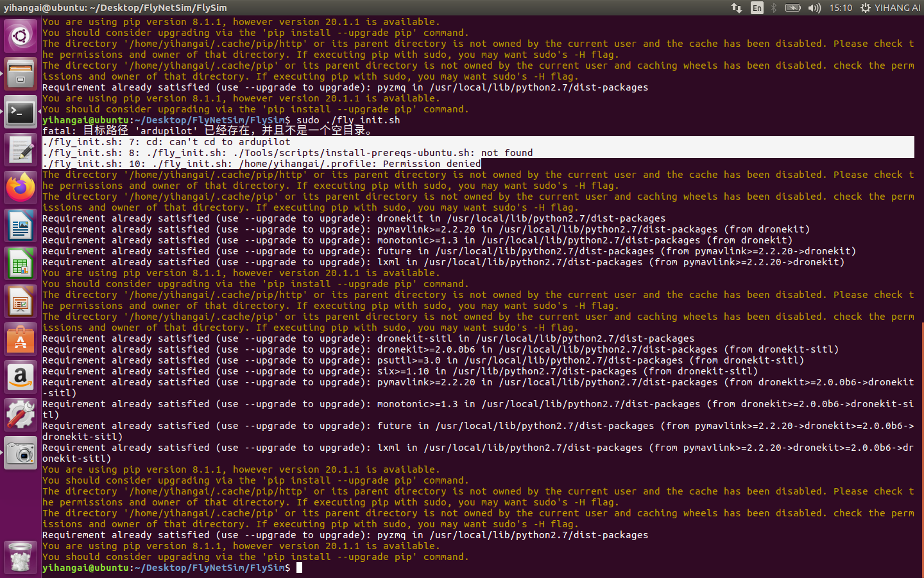Click the highlighted 'Permission denied' error line
924x578 pixels.
262,164
